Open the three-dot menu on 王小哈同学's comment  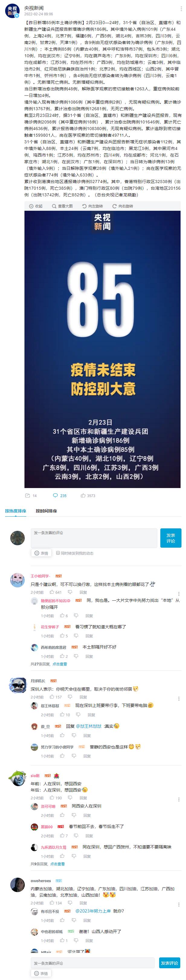point(179,593)
